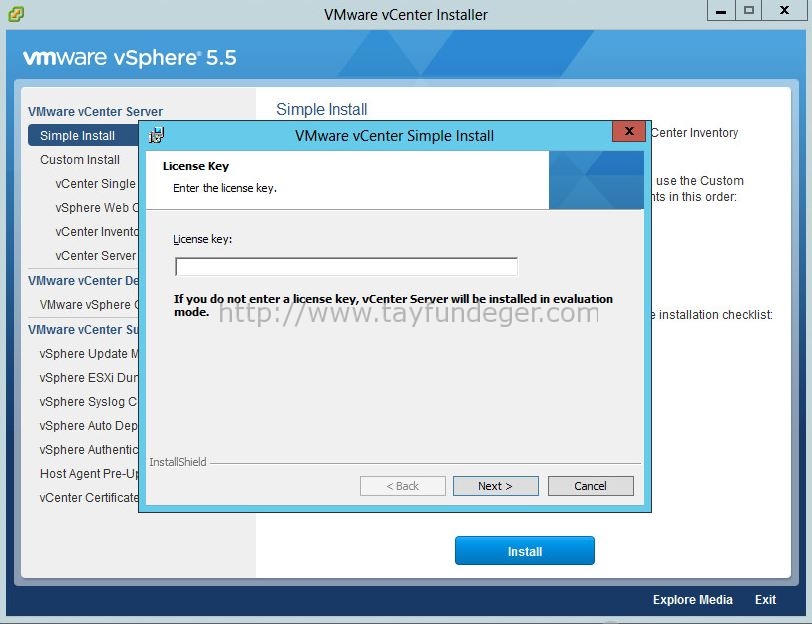Click the disabled Back button

402,486
